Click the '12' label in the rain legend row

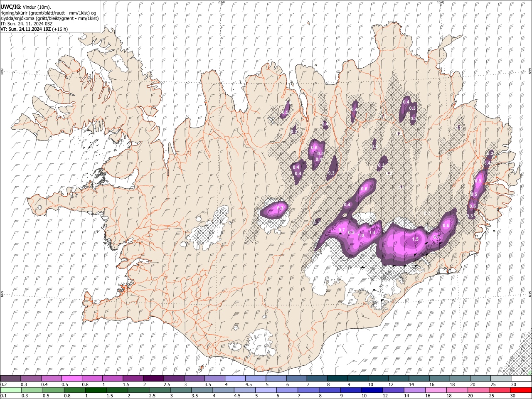tap(385, 396)
